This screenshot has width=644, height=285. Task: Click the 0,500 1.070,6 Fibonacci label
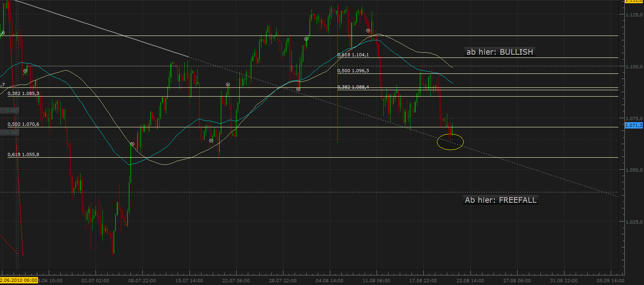23,124
